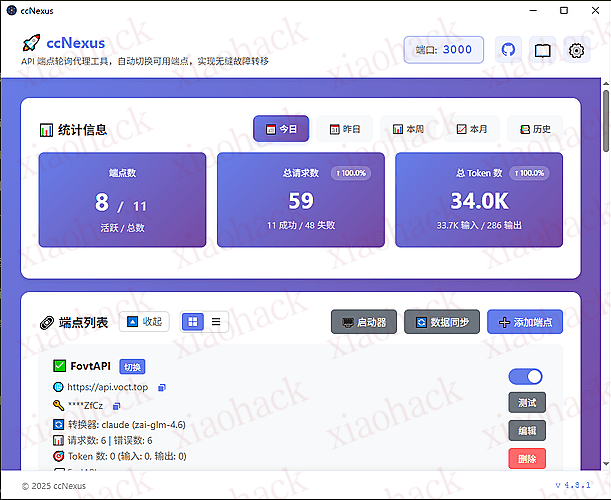
Task: Show 本周 statistics
Action: (x=407, y=129)
